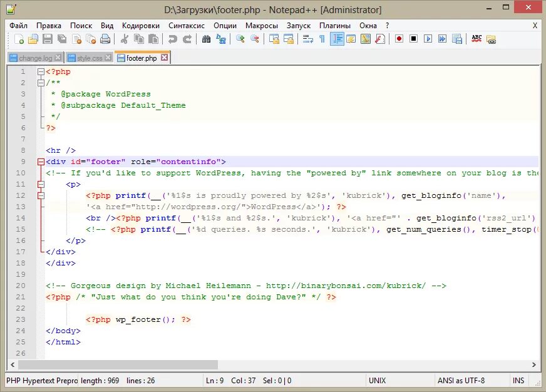The image size is (546, 392).
Task: Open the Плагины menu
Action: (x=334, y=26)
